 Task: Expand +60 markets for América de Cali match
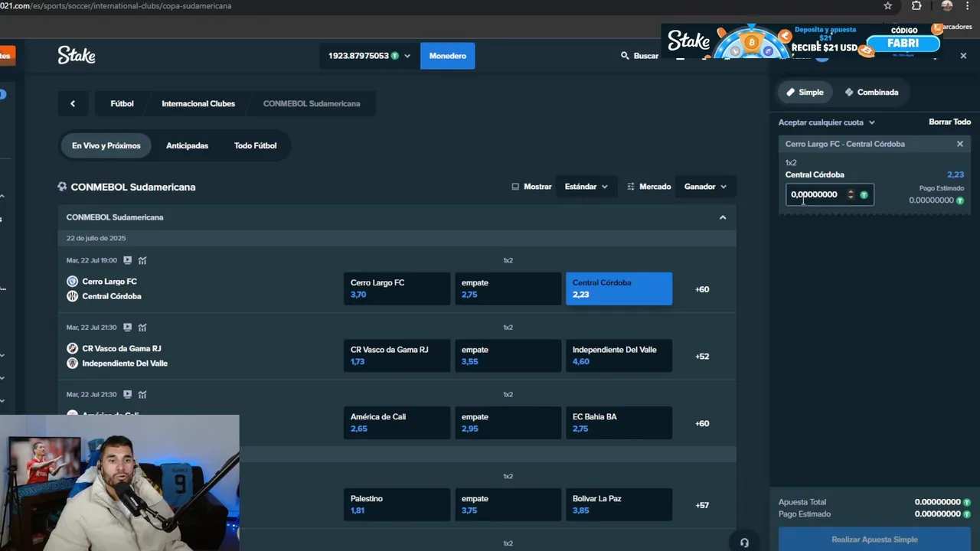click(x=702, y=423)
